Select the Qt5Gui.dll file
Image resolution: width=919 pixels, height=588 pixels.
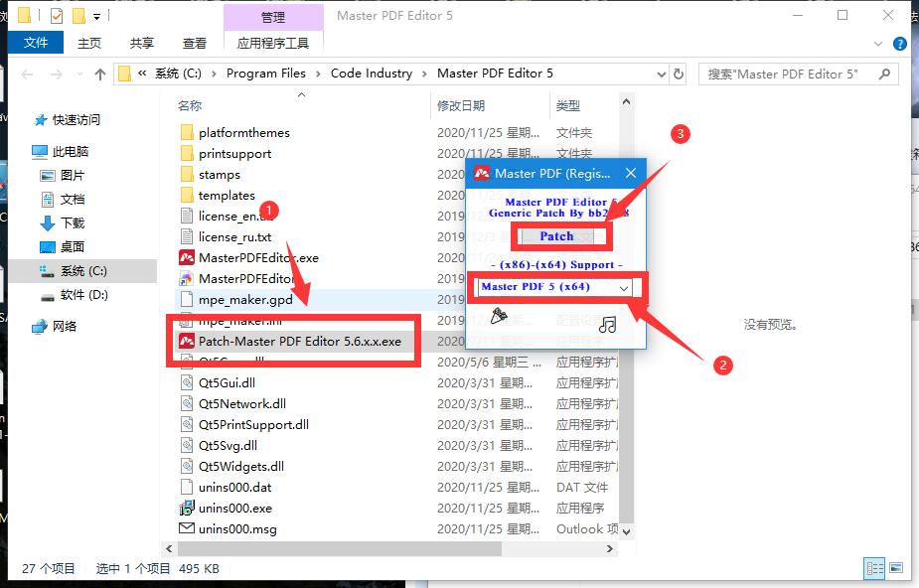tap(227, 383)
